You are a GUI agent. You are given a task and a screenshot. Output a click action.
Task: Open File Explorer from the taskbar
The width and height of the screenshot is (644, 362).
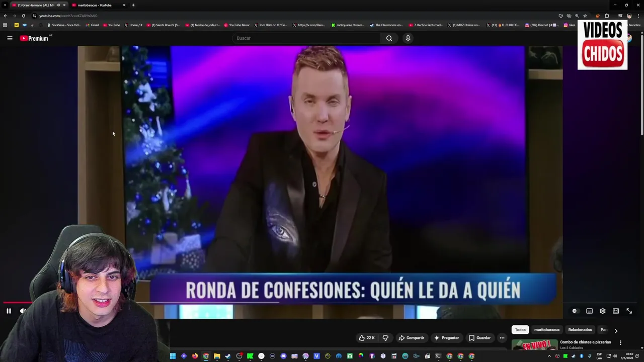(x=217, y=356)
